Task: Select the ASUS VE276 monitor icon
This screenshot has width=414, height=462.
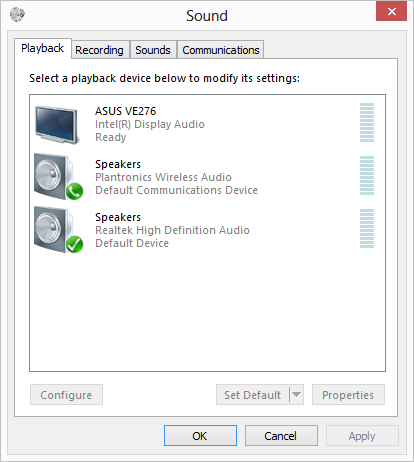Action: (57, 125)
